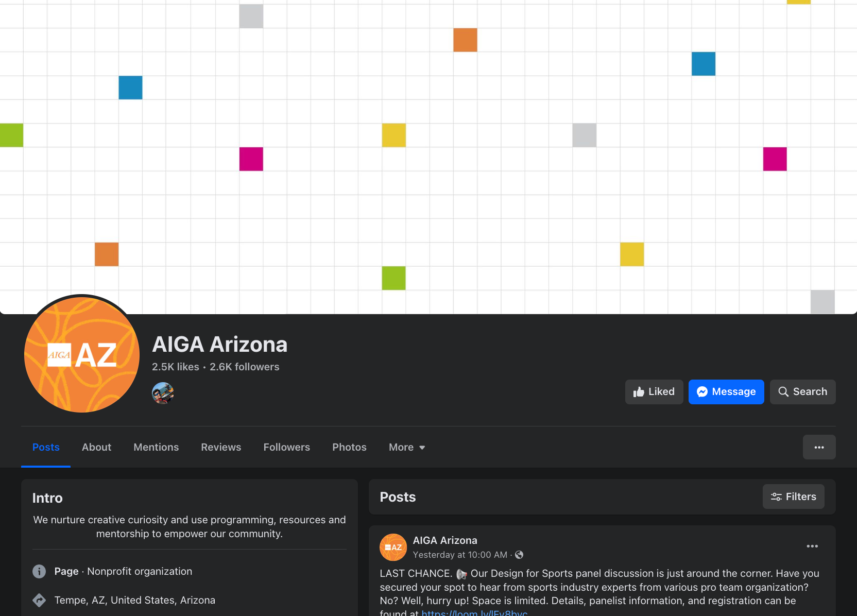Click the location directions icon
Image resolution: width=857 pixels, height=616 pixels.
click(39, 600)
